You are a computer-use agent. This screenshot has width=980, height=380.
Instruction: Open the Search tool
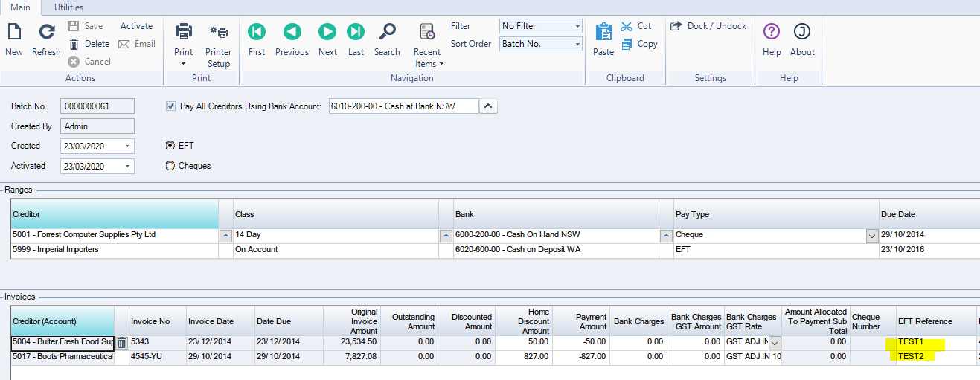tap(387, 32)
